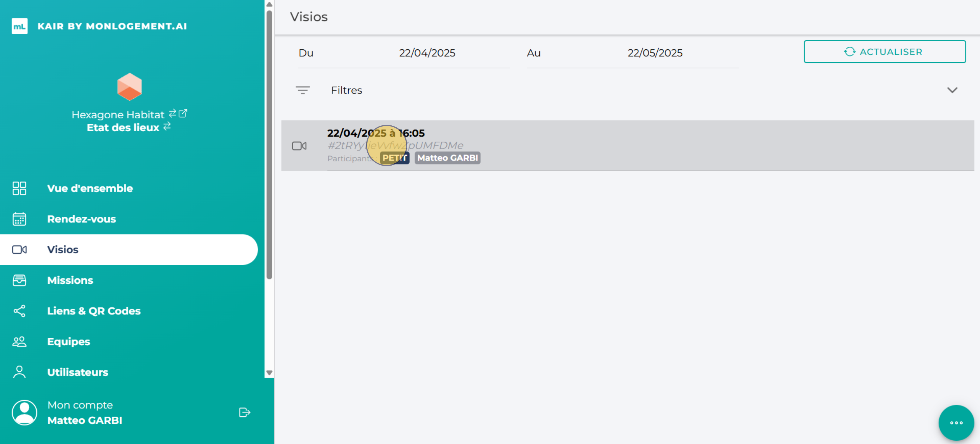Open Liens & QR Codes page

(x=94, y=311)
